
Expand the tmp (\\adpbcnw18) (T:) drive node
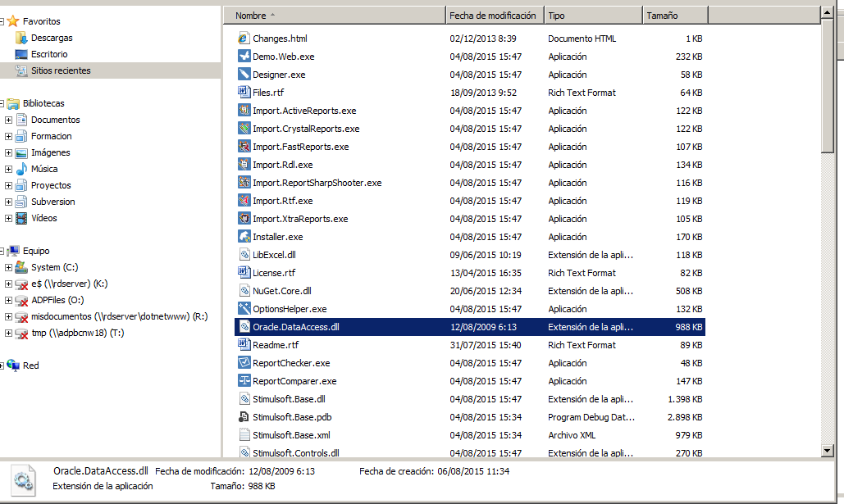pyautogui.click(x=8, y=333)
